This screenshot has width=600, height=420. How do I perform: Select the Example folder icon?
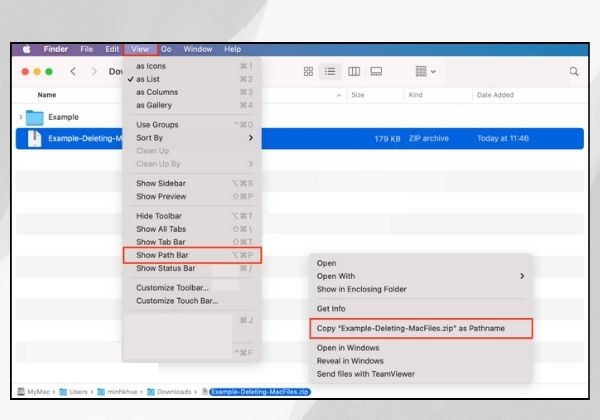click(34, 117)
